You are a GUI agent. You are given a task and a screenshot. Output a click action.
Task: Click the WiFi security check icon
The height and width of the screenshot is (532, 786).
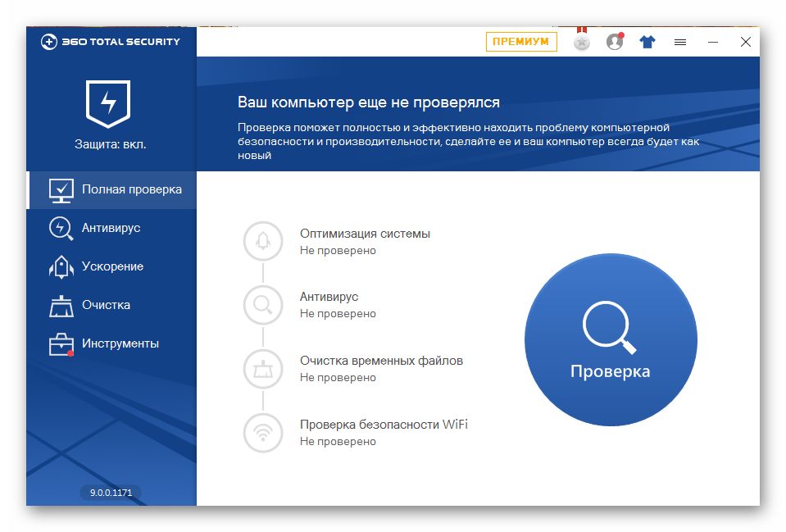pos(263,432)
